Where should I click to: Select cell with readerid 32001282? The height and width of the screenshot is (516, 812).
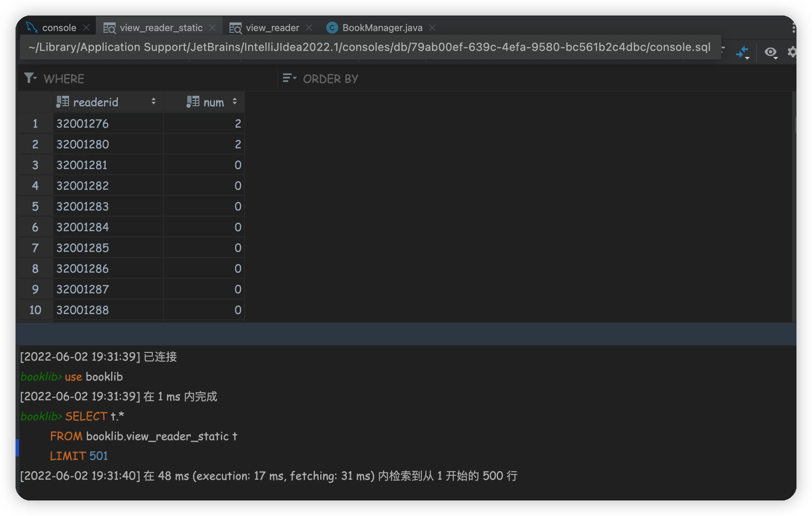[x=108, y=186]
